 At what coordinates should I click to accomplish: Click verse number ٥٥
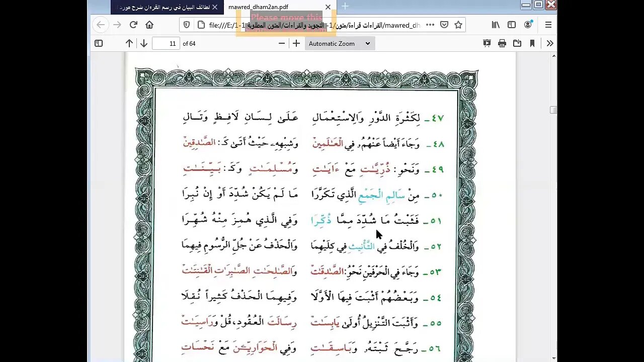coord(436,324)
